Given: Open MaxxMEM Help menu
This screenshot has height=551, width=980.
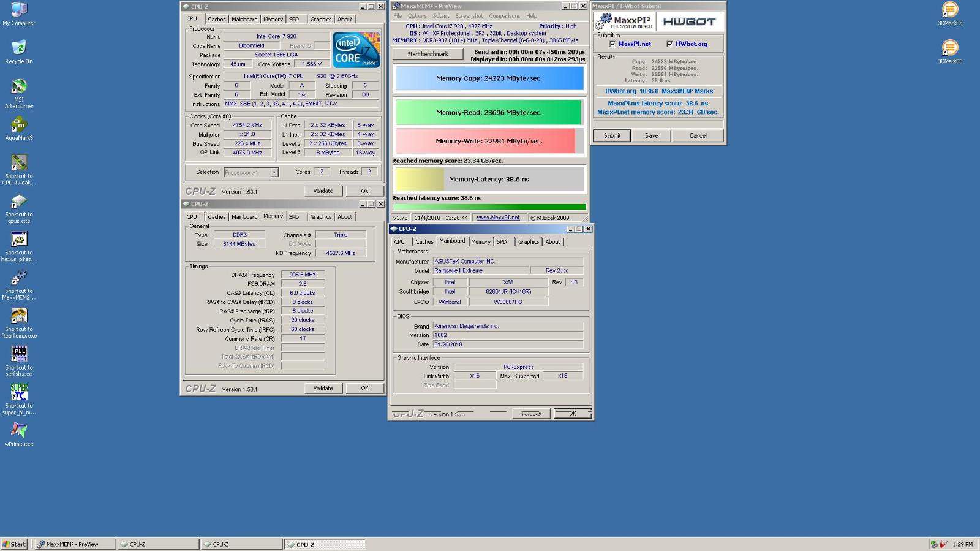Looking at the screenshot, I should [x=532, y=16].
